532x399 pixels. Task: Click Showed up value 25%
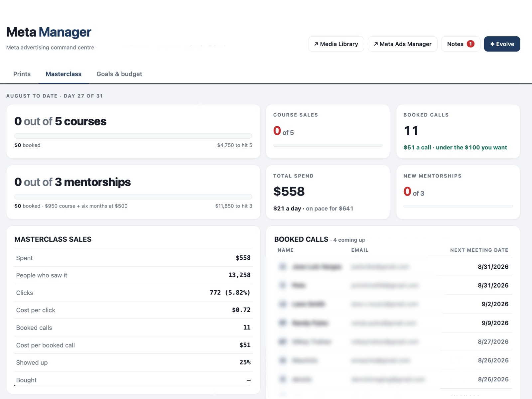point(245,362)
